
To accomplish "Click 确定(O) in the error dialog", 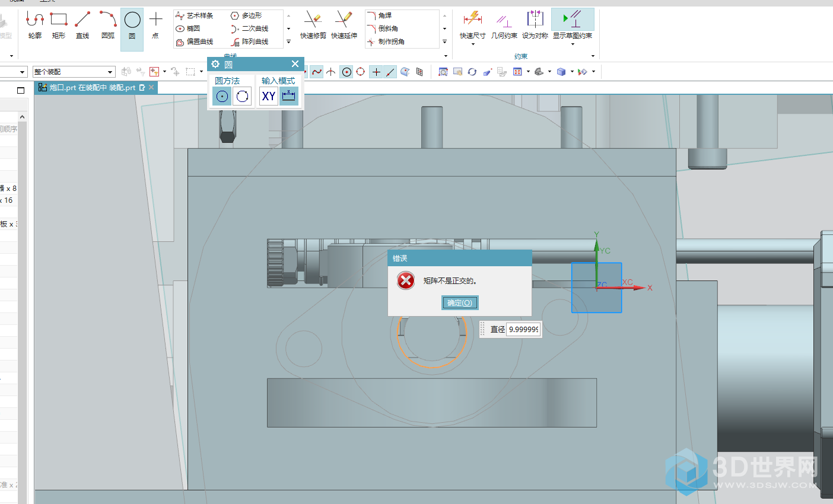I will click(459, 303).
